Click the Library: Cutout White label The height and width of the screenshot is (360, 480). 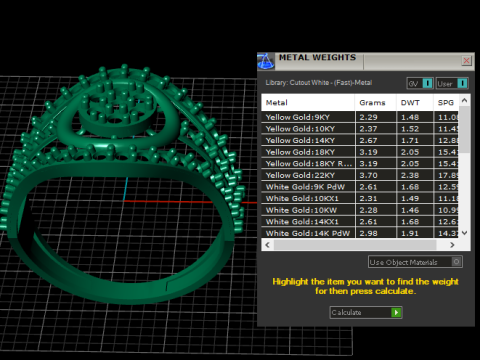[x=319, y=83]
